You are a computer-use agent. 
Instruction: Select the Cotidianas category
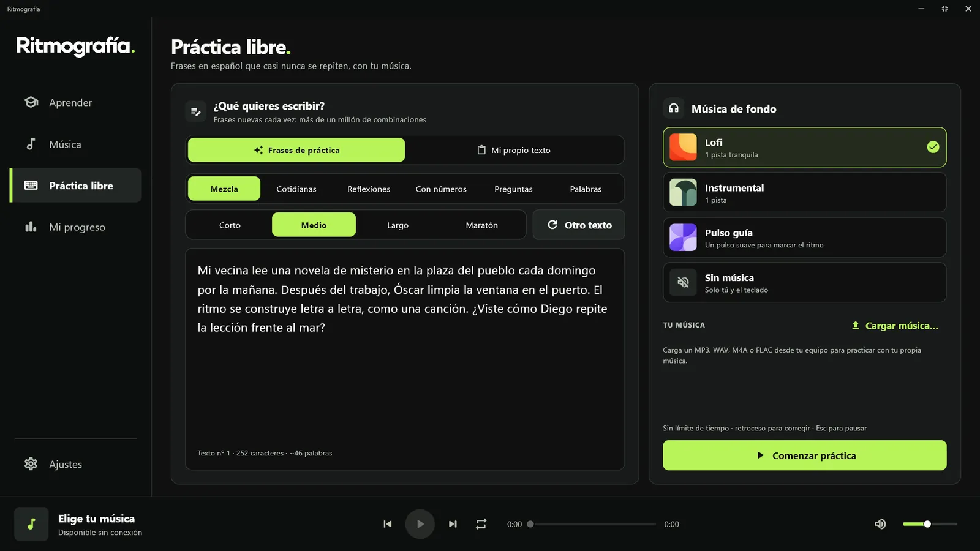296,189
